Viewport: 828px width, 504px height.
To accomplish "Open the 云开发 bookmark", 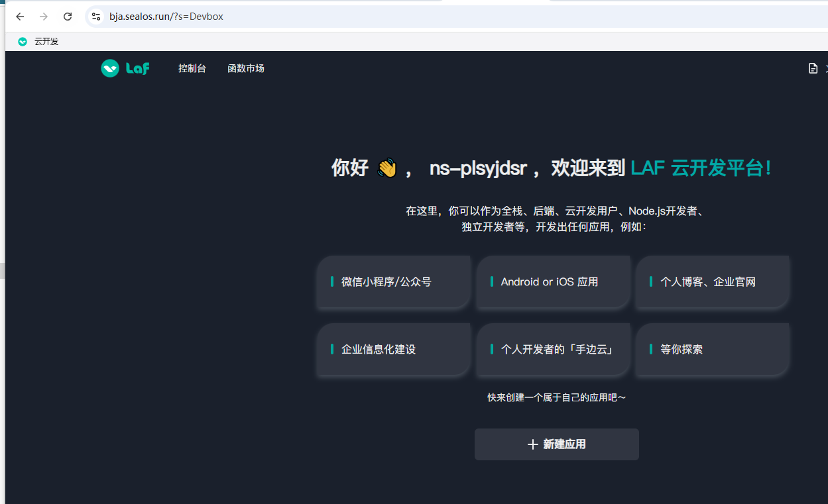I will pos(38,42).
